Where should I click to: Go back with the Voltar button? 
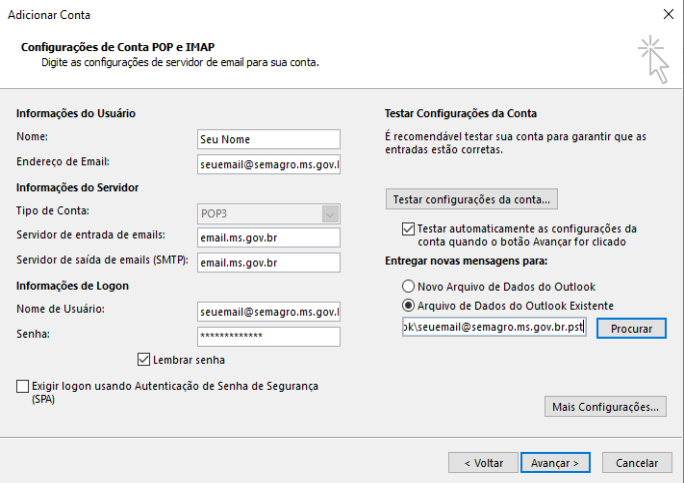pyautogui.click(x=482, y=463)
